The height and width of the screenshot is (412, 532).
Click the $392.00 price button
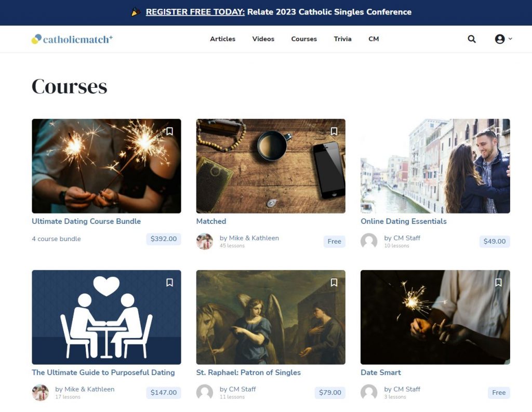point(164,239)
